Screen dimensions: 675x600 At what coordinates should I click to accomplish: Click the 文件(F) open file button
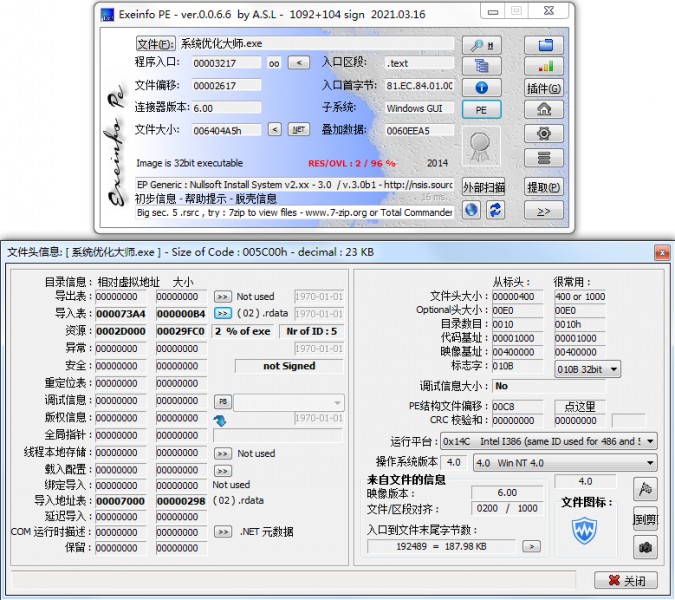pyautogui.click(x=155, y=43)
